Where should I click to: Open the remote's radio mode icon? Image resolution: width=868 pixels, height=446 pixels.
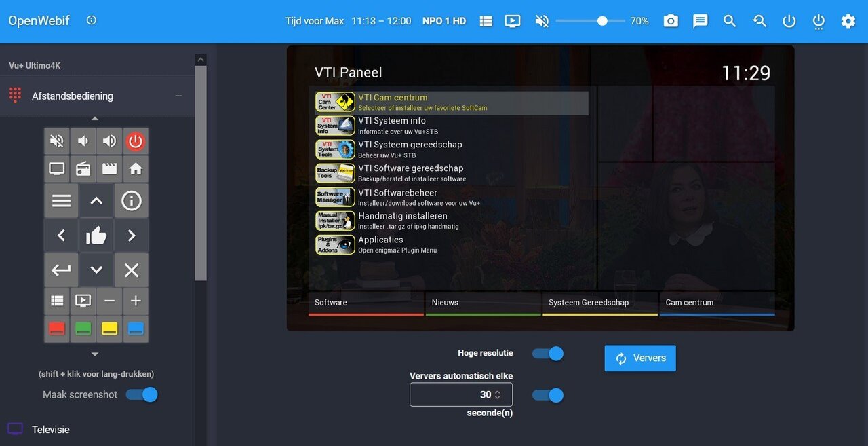(x=83, y=168)
